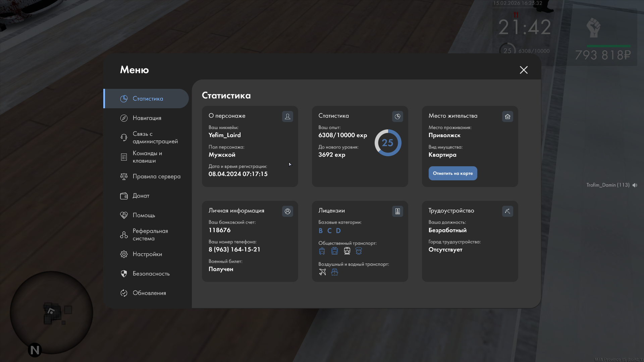Click the hammer icon in Трудоустройство card
This screenshot has height=362, width=644.
507,211
